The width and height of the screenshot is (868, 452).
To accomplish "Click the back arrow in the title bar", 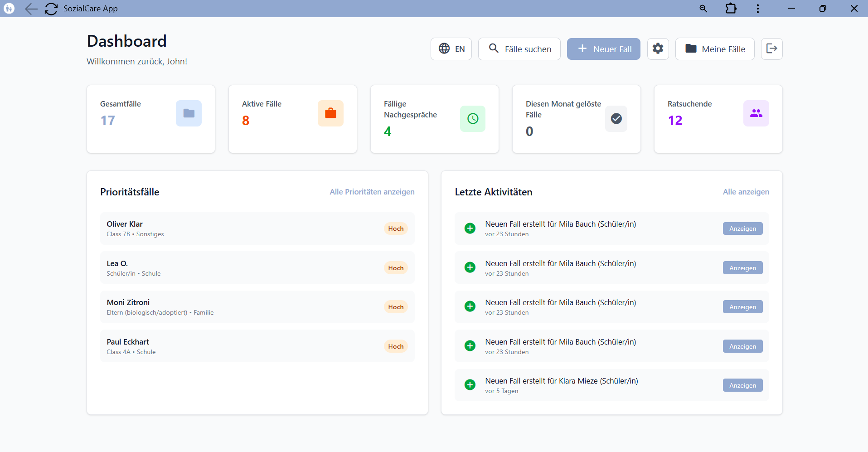I will click(31, 9).
